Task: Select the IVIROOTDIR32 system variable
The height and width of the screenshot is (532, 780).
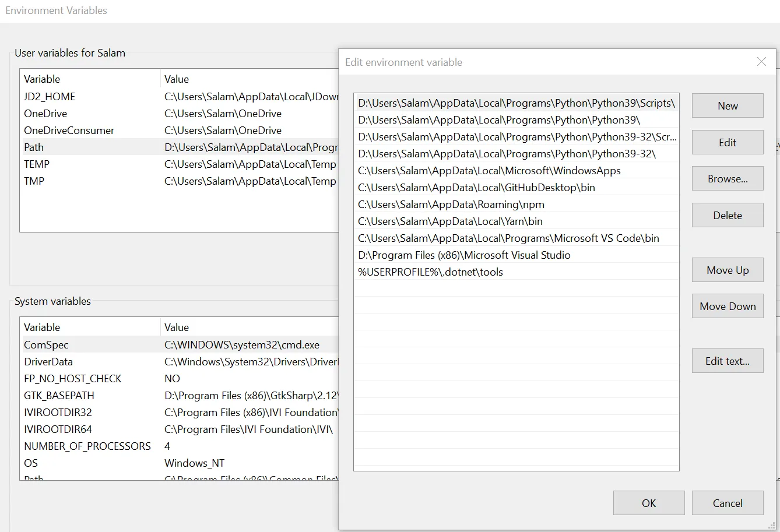Action: coord(180,413)
